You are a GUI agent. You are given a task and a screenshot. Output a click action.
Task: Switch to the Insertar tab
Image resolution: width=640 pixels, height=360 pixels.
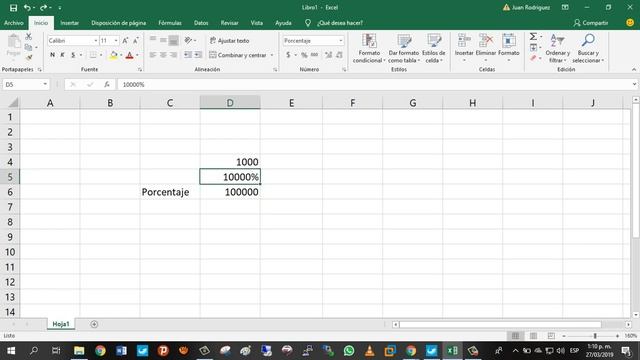(x=69, y=23)
